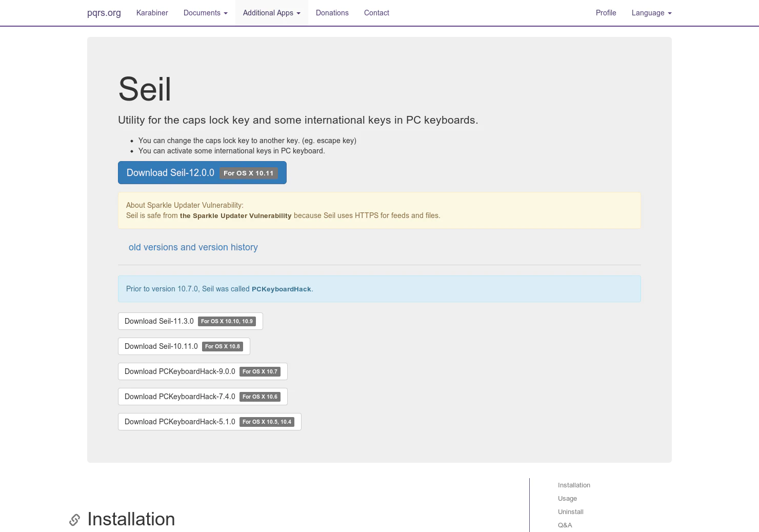Open old versions and version history
759x532 pixels.
point(193,247)
